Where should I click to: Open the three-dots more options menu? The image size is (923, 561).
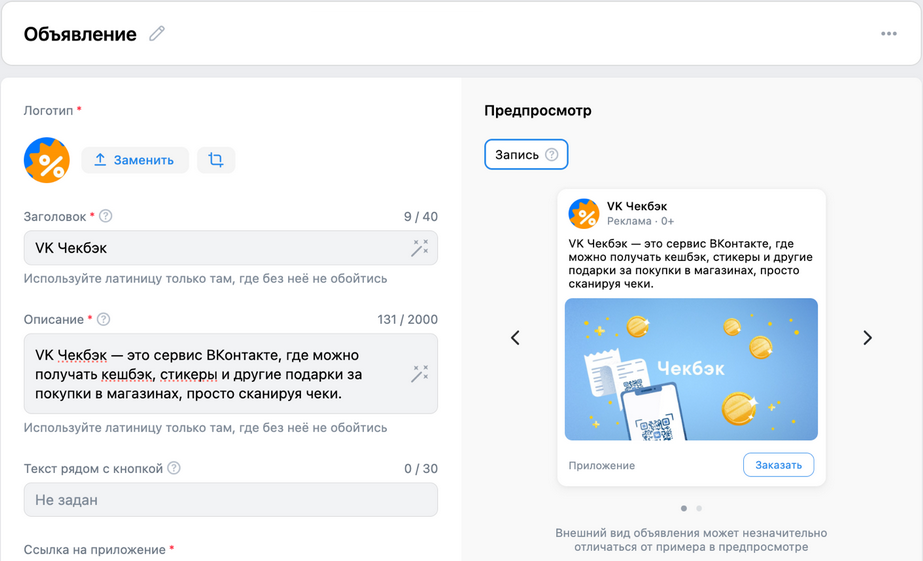888,34
